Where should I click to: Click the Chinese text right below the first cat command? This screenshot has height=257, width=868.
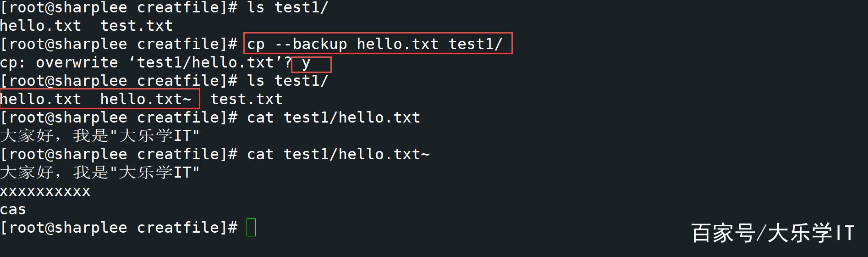tap(100, 136)
